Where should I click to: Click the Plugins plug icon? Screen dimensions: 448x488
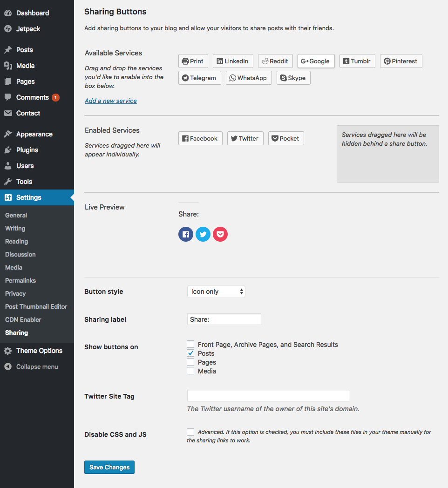pyautogui.click(x=8, y=150)
